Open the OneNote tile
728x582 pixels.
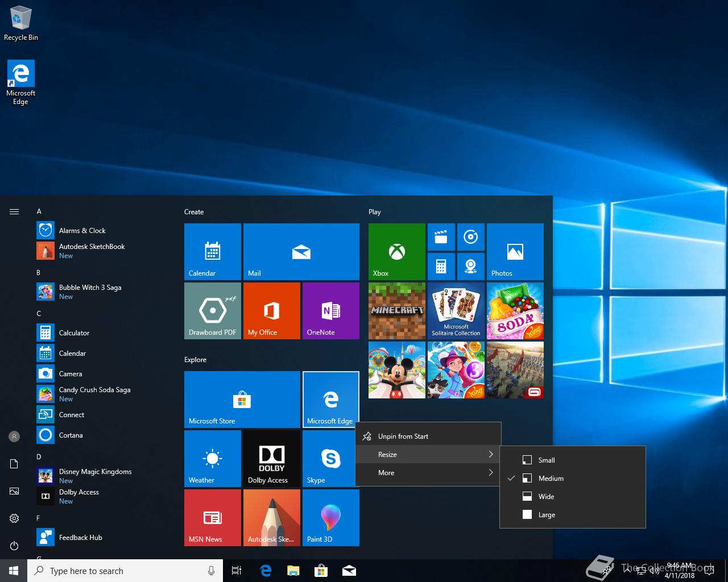(x=331, y=311)
